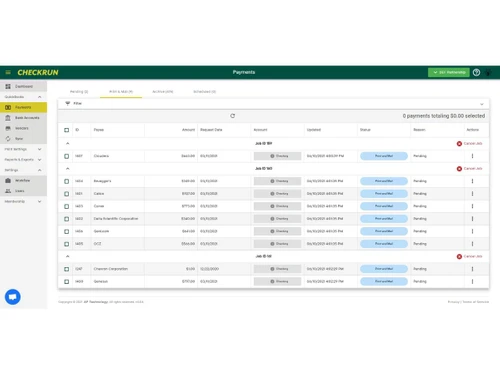500x375 pixels.
Task: Click the CHECKRUN logo
Action: [x=38, y=72]
